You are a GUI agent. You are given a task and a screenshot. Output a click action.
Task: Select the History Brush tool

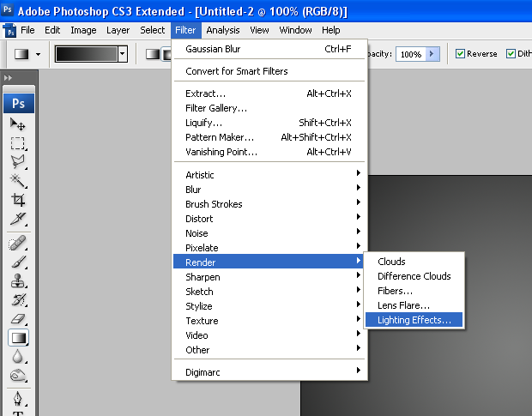[x=18, y=299]
